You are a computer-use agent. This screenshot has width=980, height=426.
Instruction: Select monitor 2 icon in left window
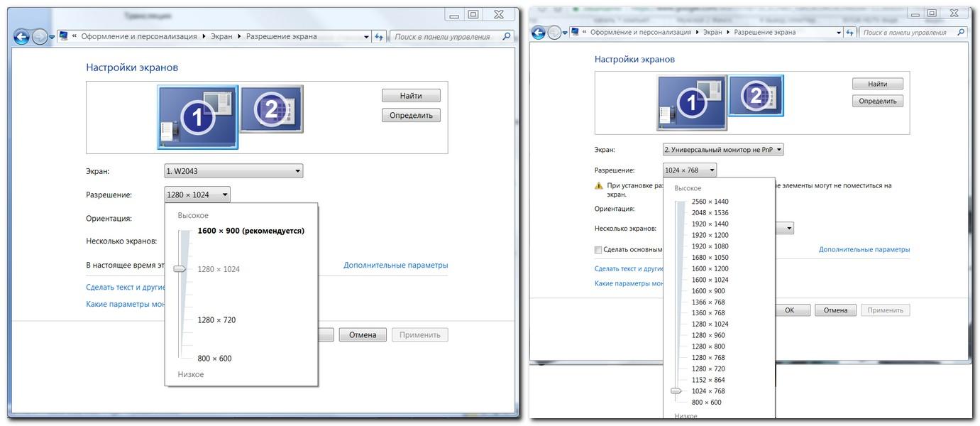271,109
